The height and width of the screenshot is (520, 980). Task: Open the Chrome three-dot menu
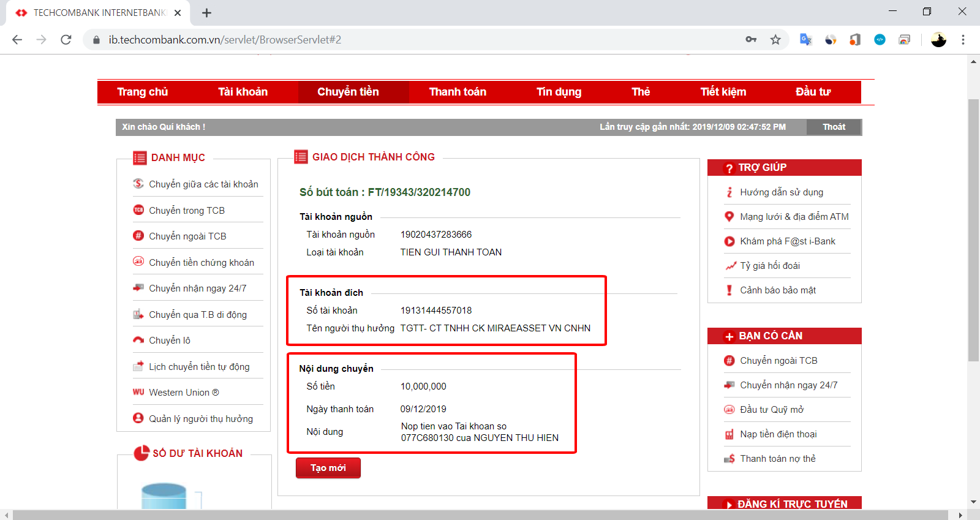(x=963, y=40)
